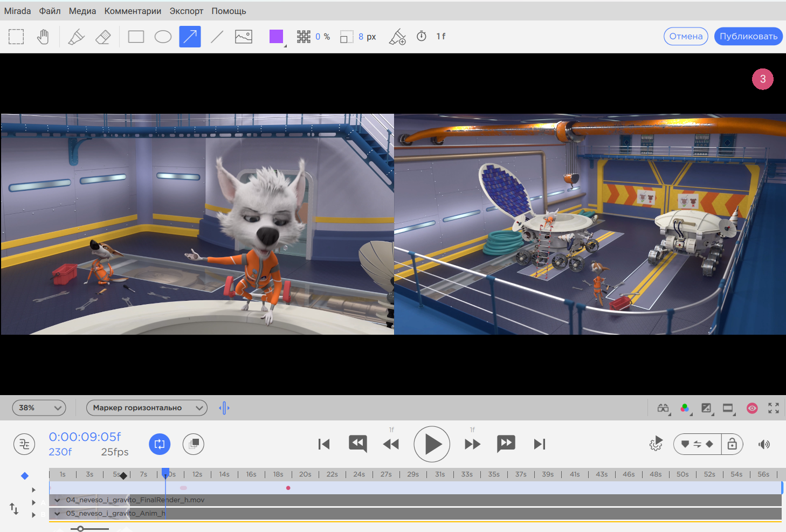Step forward one frame
786x532 pixels.
click(x=473, y=444)
